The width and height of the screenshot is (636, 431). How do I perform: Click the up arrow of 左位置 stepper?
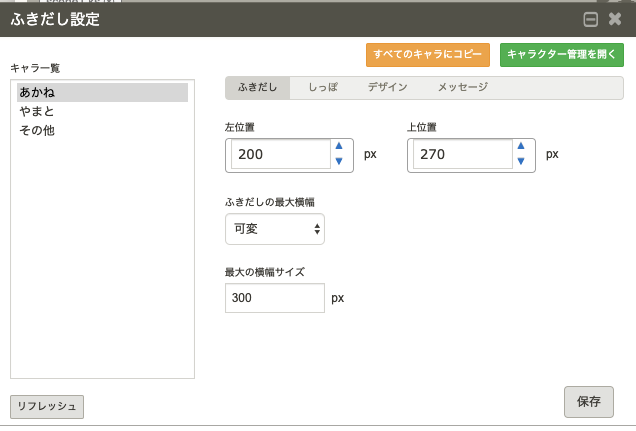pos(338,146)
